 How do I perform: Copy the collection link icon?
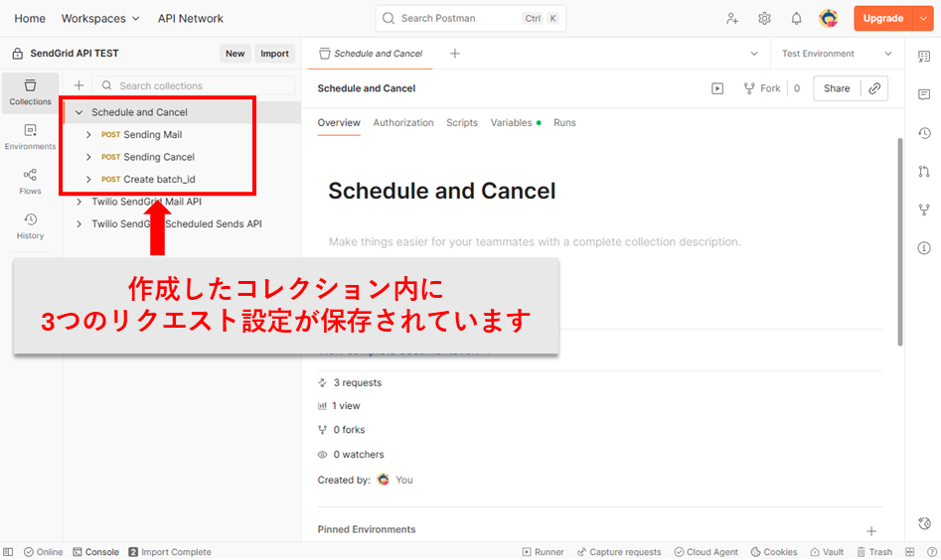pos(874,88)
